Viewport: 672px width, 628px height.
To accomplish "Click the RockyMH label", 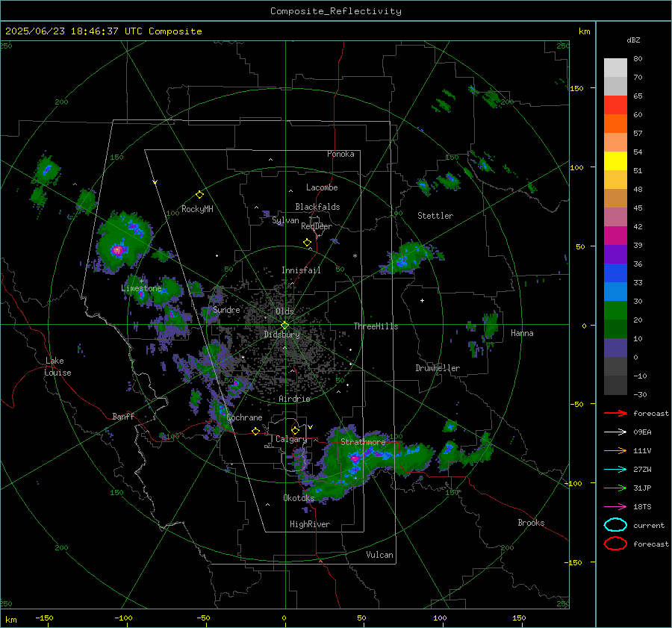I will 197,209.
